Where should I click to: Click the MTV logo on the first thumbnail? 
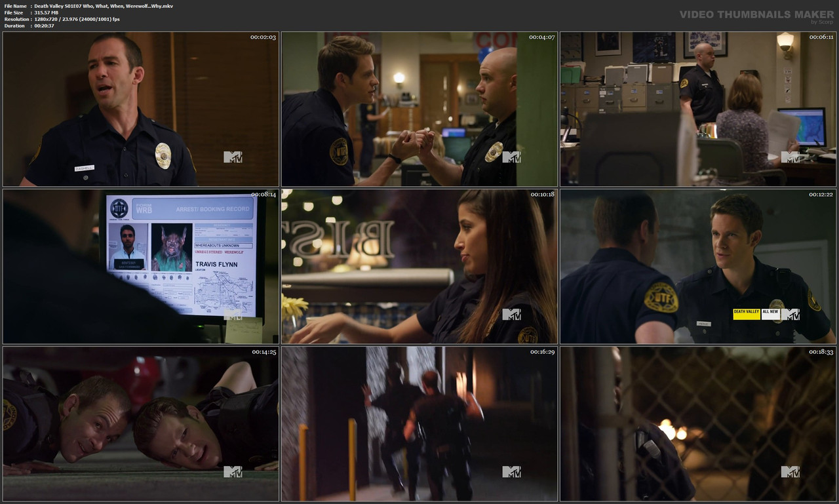234,157
